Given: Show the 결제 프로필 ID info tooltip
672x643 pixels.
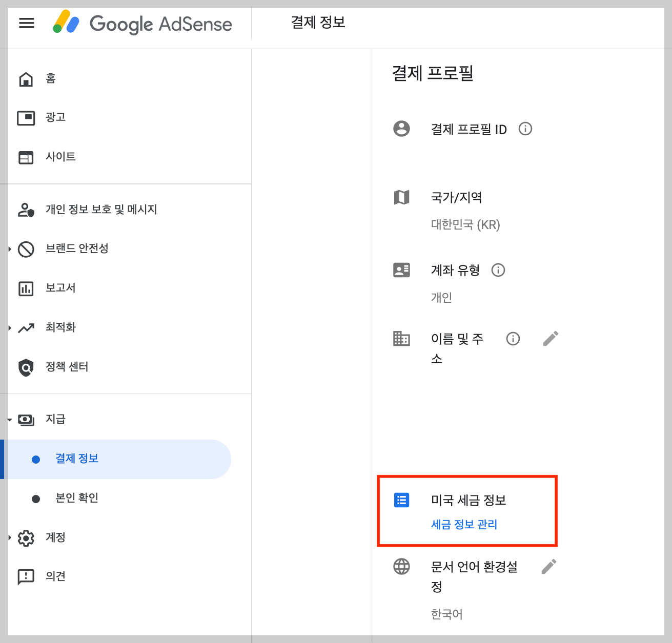Looking at the screenshot, I should 525,129.
